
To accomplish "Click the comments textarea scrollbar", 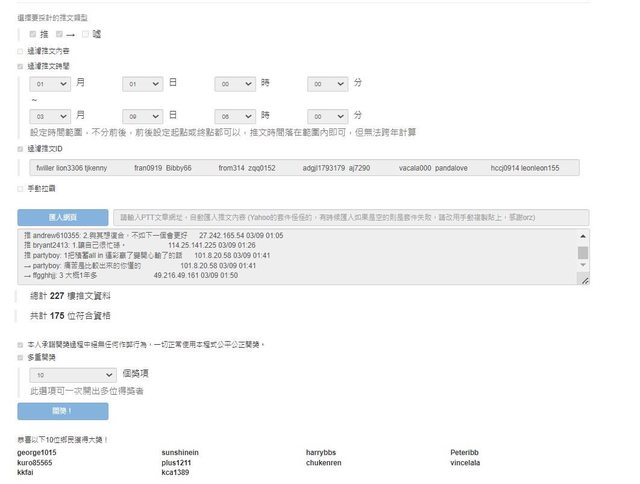I will point(583,253).
